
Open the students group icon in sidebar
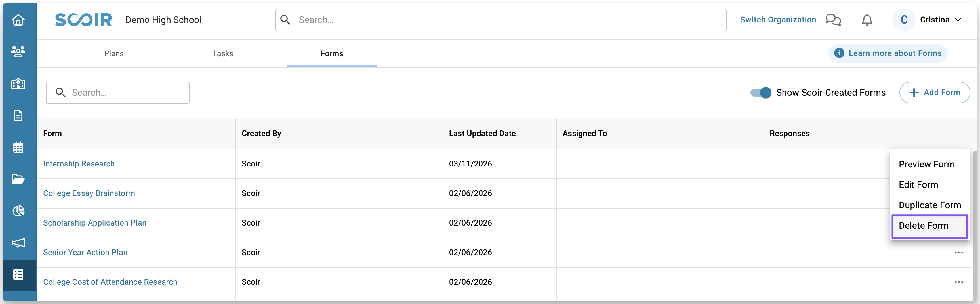[18, 51]
